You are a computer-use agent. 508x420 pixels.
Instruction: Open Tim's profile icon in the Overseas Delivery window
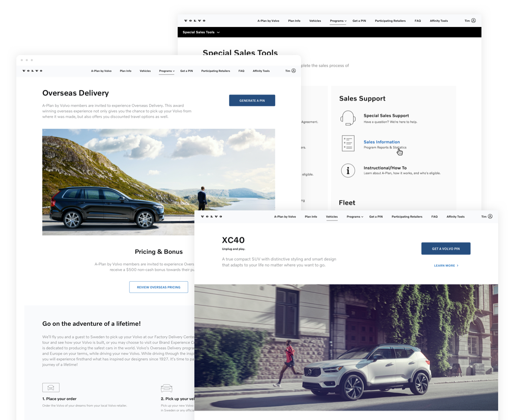[293, 71]
